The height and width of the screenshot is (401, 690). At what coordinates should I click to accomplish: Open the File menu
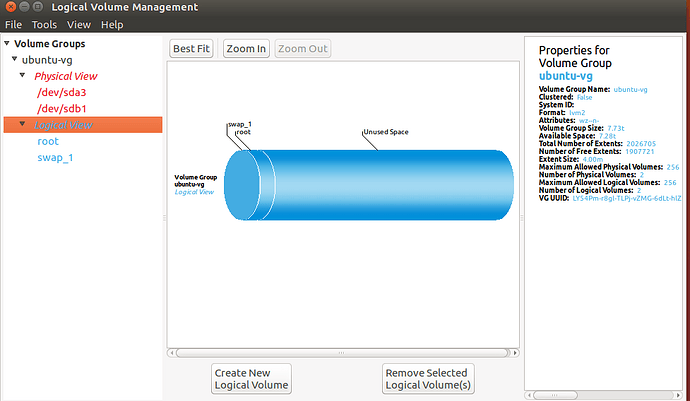coord(13,24)
